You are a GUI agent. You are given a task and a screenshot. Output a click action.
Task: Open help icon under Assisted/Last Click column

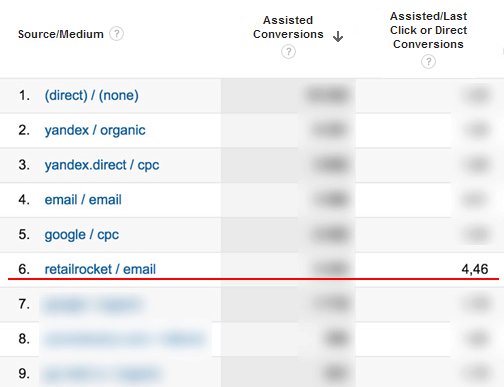428,62
